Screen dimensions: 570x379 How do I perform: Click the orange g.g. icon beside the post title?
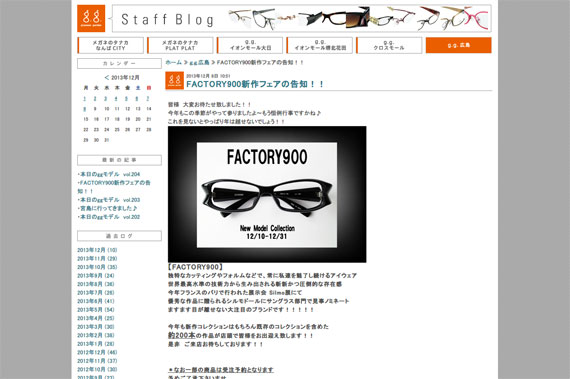pos(174,80)
